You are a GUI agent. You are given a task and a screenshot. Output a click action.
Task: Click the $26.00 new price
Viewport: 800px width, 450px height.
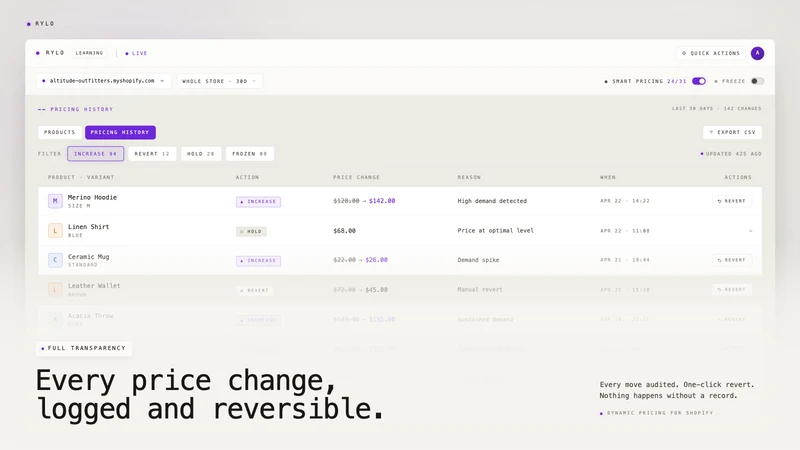tap(377, 260)
